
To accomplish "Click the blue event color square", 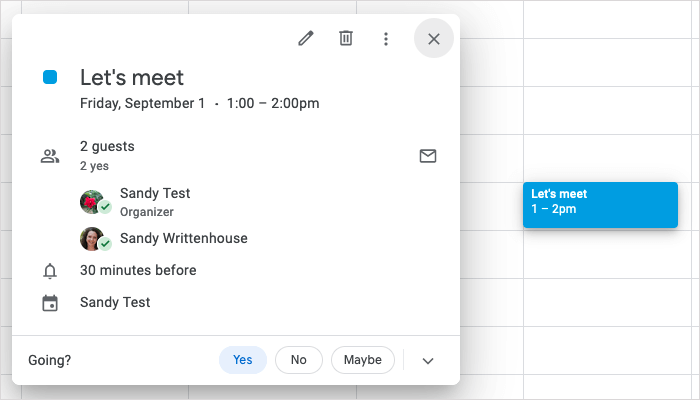I will [x=50, y=77].
